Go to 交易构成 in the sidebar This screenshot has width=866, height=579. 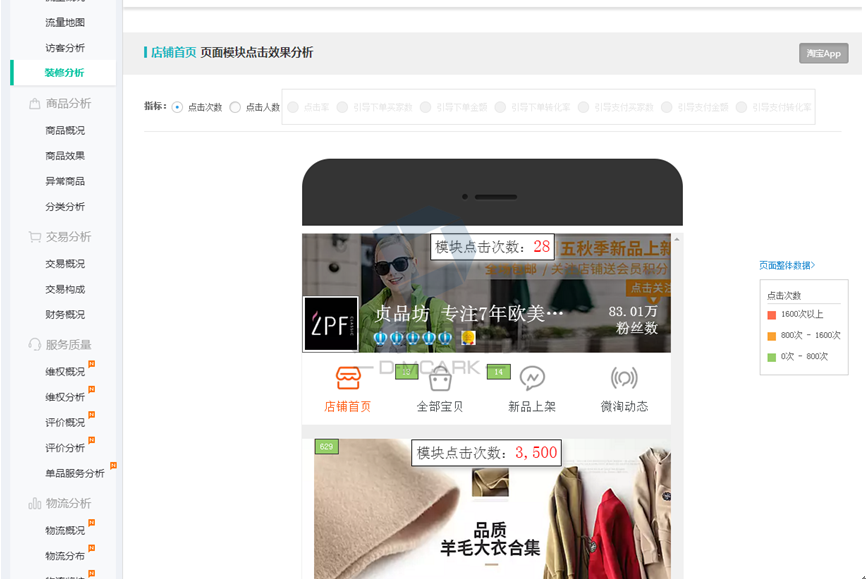65,289
